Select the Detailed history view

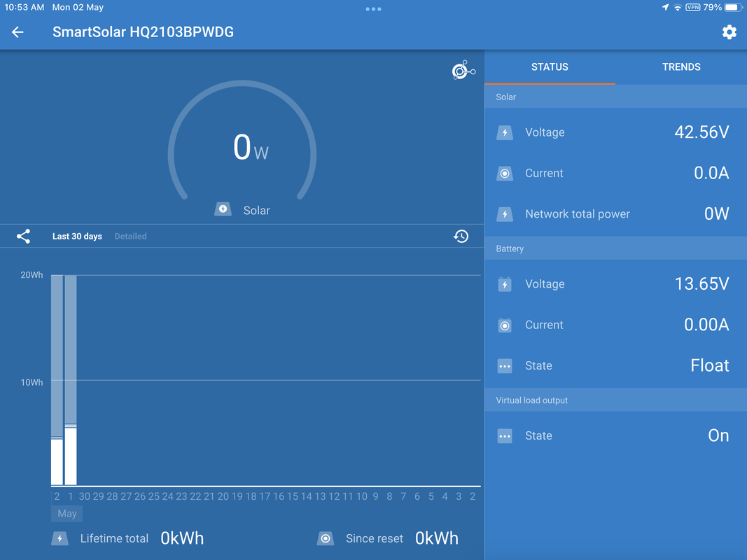130,236
